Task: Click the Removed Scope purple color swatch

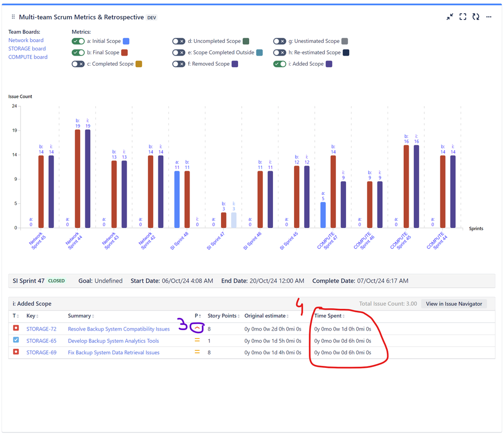Action: click(235, 64)
